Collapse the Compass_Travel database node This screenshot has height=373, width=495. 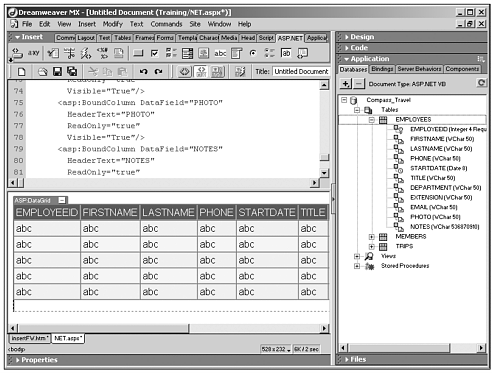point(344,100)
